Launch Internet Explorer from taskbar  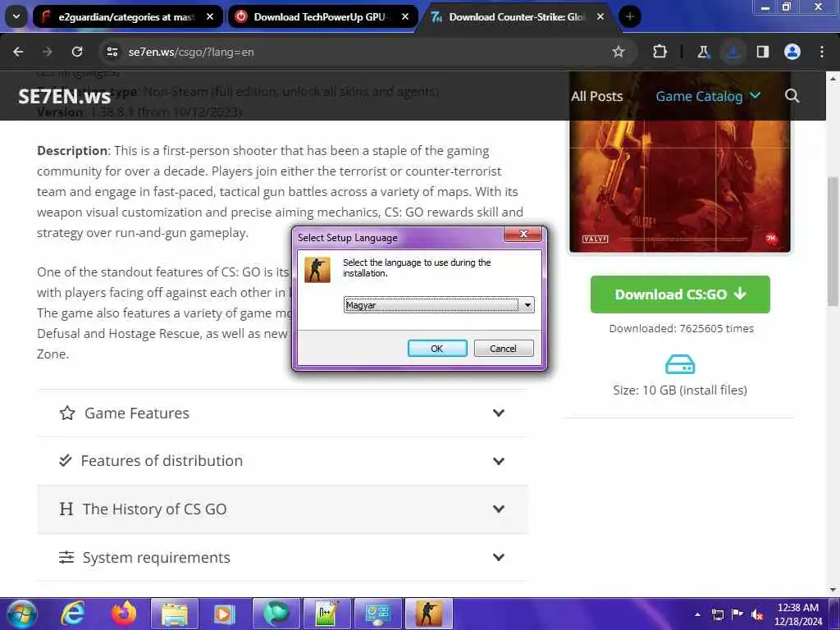72,614
